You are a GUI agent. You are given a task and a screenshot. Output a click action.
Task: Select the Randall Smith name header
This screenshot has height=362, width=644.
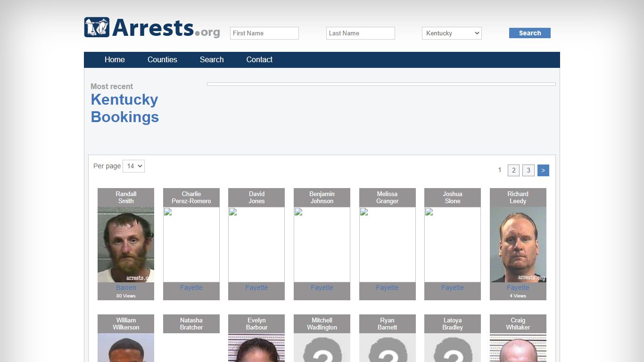[x=126, y=197]
